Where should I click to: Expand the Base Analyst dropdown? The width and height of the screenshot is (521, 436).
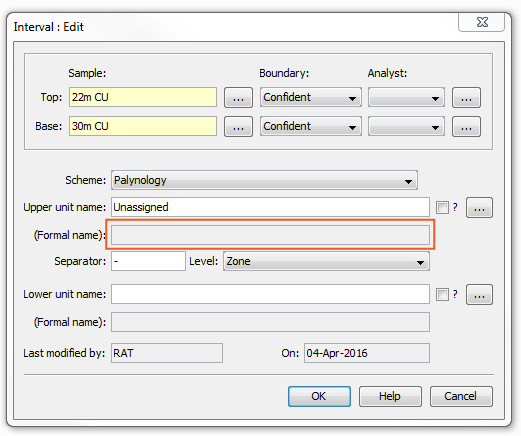(x=406, y=126)
